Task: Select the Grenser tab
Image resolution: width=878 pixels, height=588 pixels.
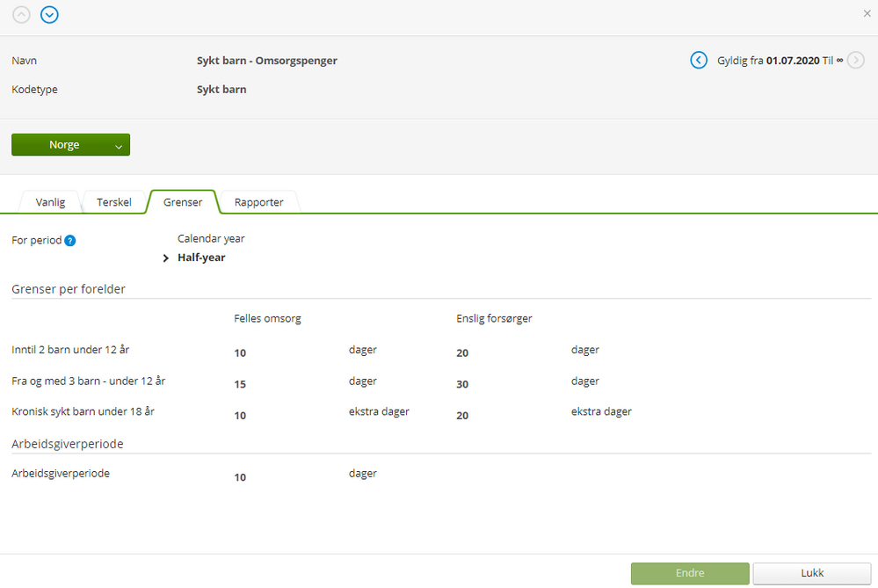Action: 183,202
